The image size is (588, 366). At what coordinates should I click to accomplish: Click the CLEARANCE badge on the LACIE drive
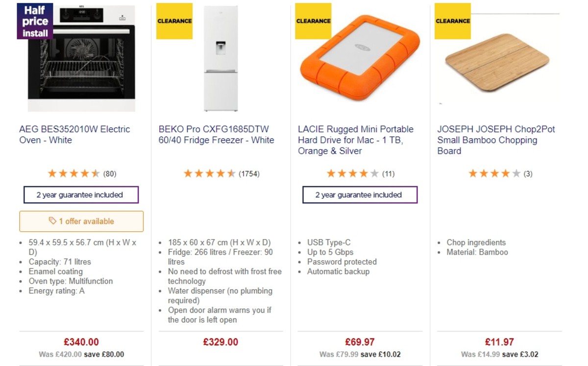pos(313,21)
